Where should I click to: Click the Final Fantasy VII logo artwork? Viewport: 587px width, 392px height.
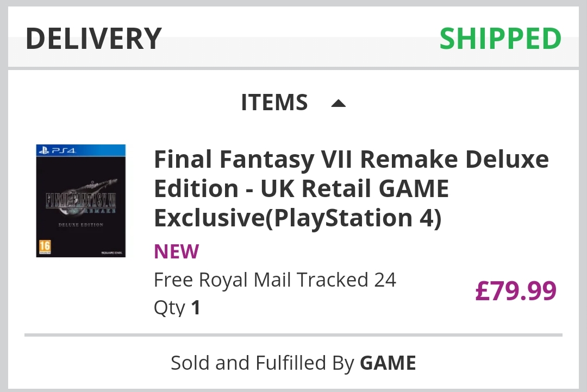[81, 200]
